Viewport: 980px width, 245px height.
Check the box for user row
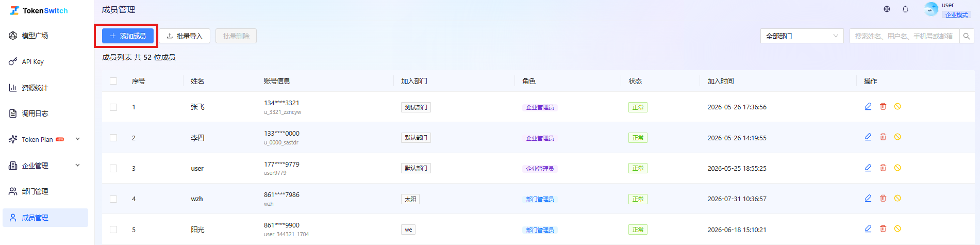(x=113, y=168)
